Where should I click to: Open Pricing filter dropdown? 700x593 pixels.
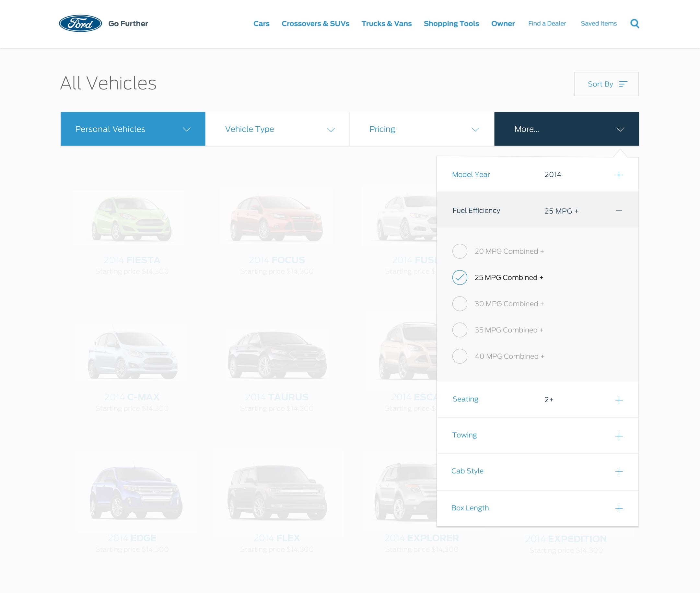pyautogui.click(x=422, y=129)
